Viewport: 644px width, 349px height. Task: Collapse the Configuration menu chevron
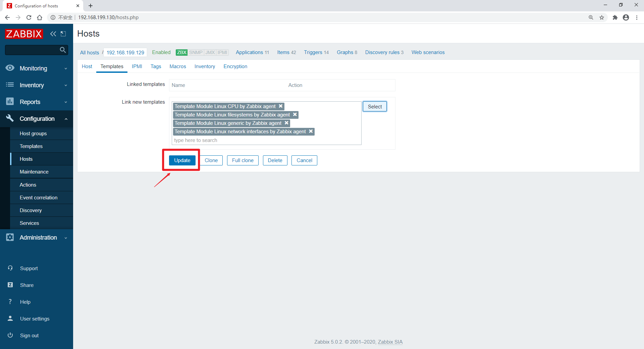(66, 119)
